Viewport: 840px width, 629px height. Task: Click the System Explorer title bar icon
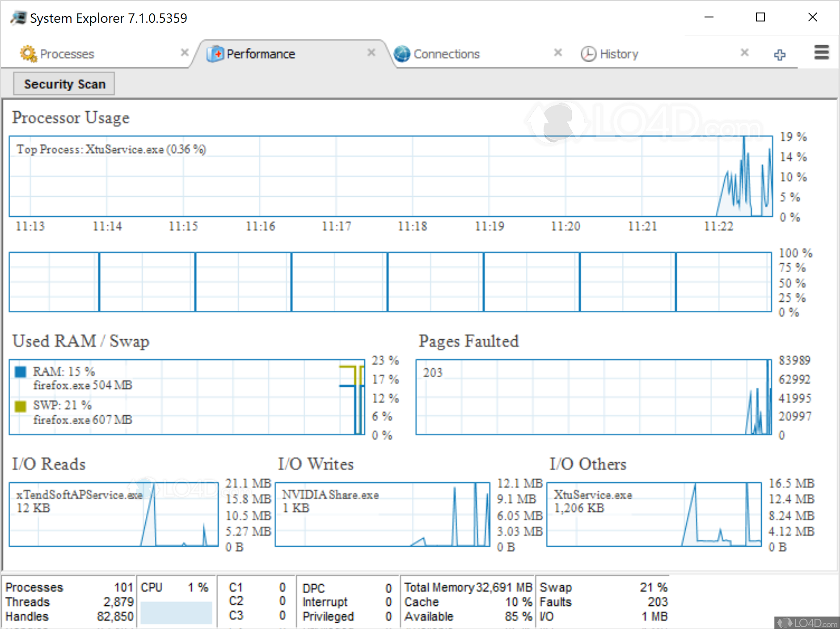click(18, 18)
